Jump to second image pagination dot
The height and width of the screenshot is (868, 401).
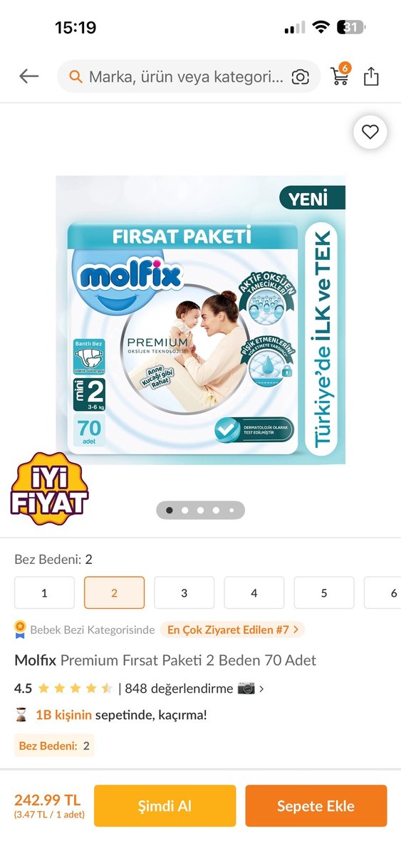point(185,511)
